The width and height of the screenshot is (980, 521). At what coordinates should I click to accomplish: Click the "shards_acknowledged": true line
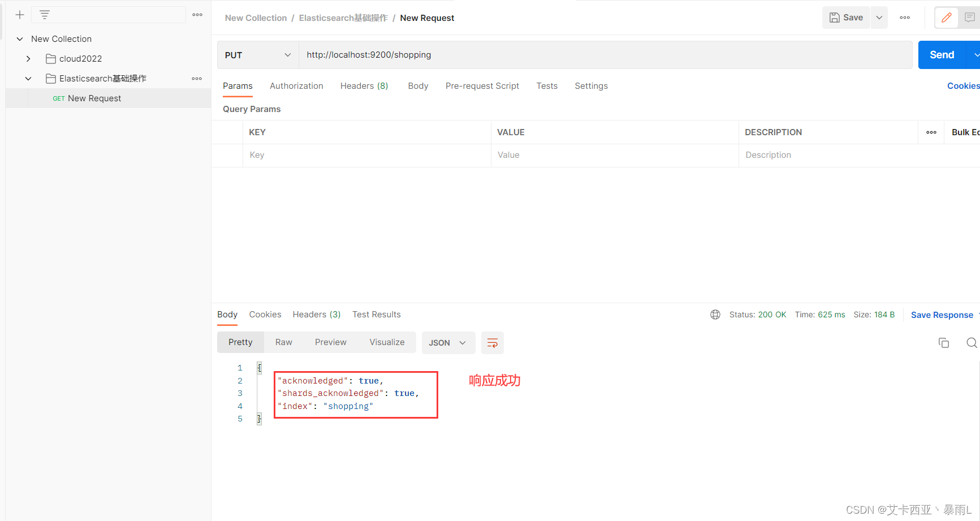point(348,393)
